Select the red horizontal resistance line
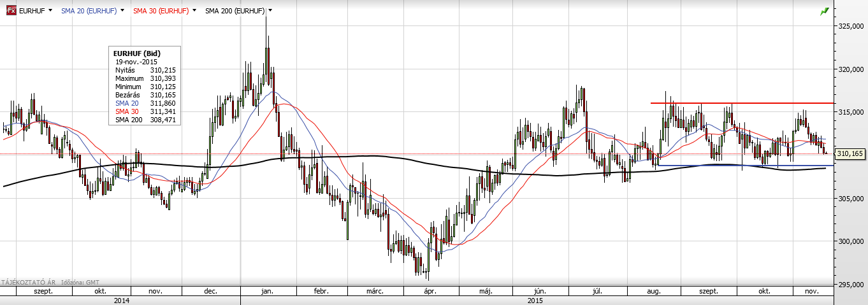 click(x=742, y=103)
